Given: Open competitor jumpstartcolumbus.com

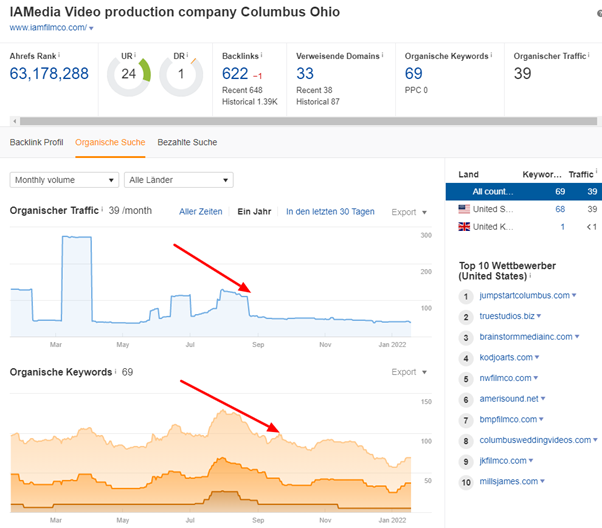Looking at the screenshot, I should tap(524, 295).
